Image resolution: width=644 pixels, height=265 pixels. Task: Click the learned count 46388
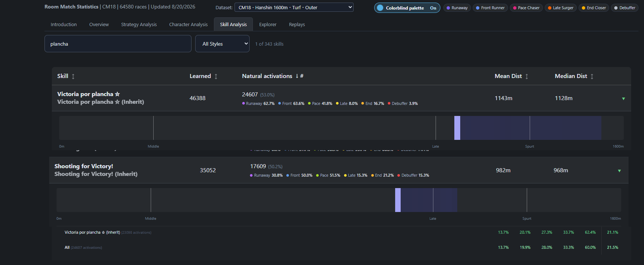pos(197,98)
